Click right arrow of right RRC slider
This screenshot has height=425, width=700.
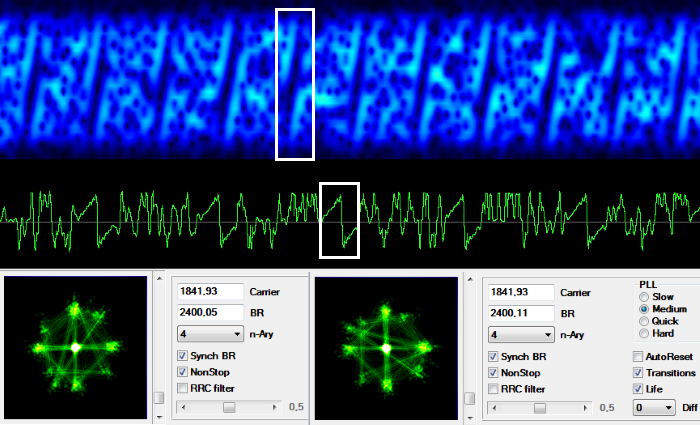585,408
